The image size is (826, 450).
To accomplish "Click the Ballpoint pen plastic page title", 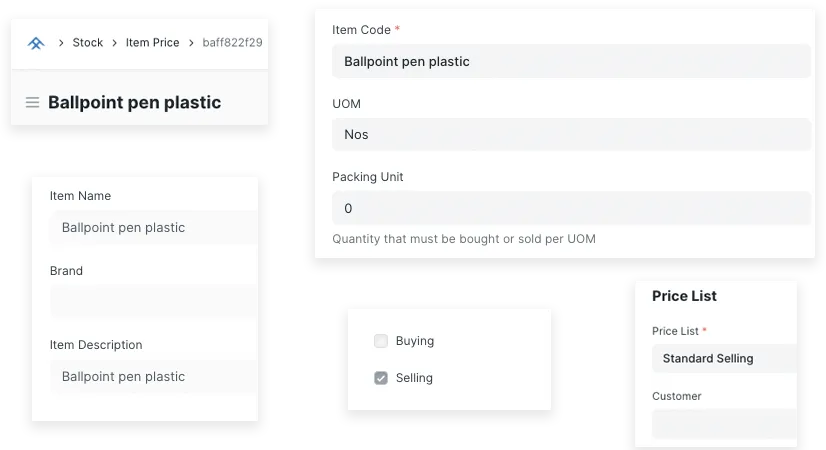I will click(135, 102).
